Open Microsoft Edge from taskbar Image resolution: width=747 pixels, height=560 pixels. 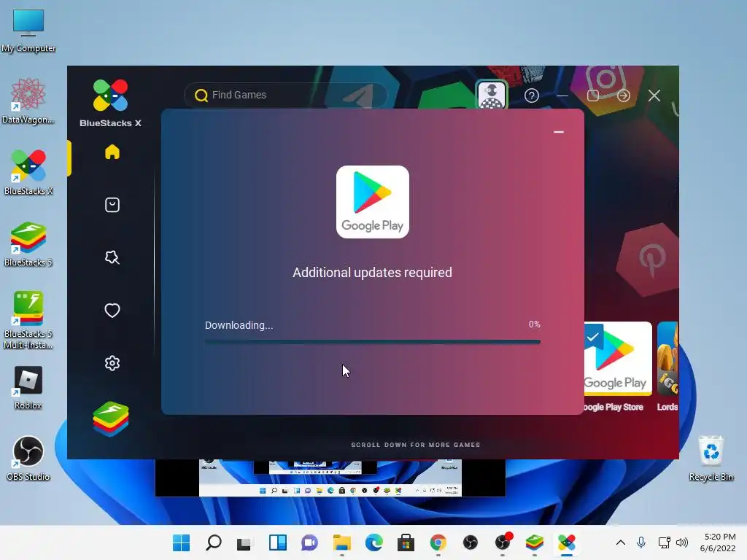coord(374,542)
